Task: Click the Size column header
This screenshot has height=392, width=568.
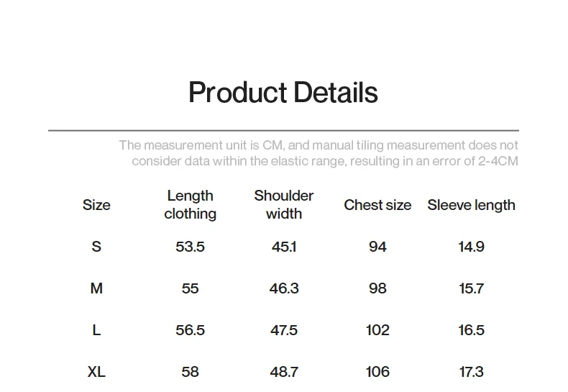Action: 96,205
